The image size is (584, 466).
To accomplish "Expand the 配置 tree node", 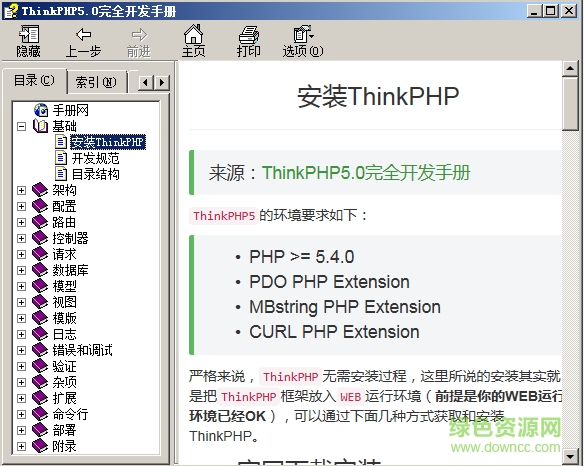I will click(x=22, y=206).
